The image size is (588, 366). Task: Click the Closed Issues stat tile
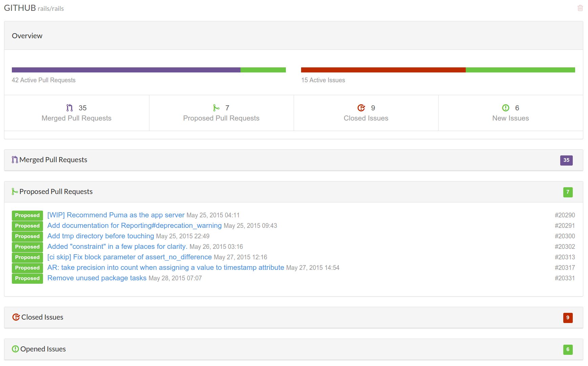[x=366, y=113]
